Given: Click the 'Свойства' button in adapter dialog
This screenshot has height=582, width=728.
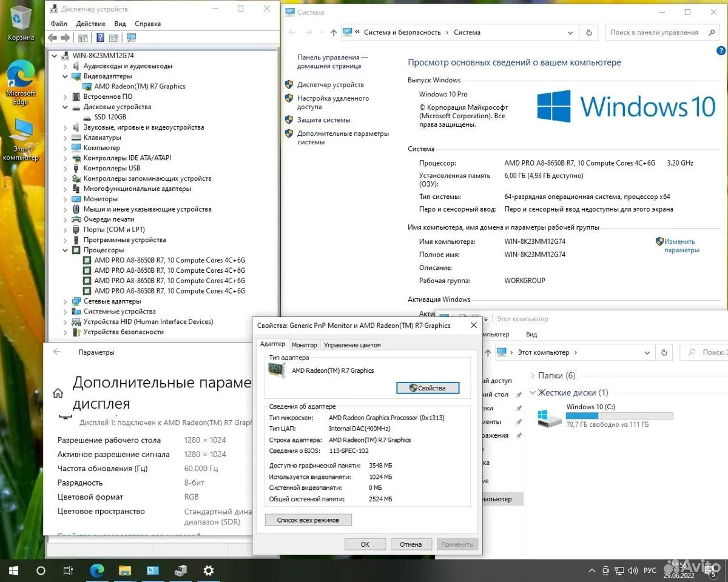Looking at the screenshot, I should [x=428, y=388].
